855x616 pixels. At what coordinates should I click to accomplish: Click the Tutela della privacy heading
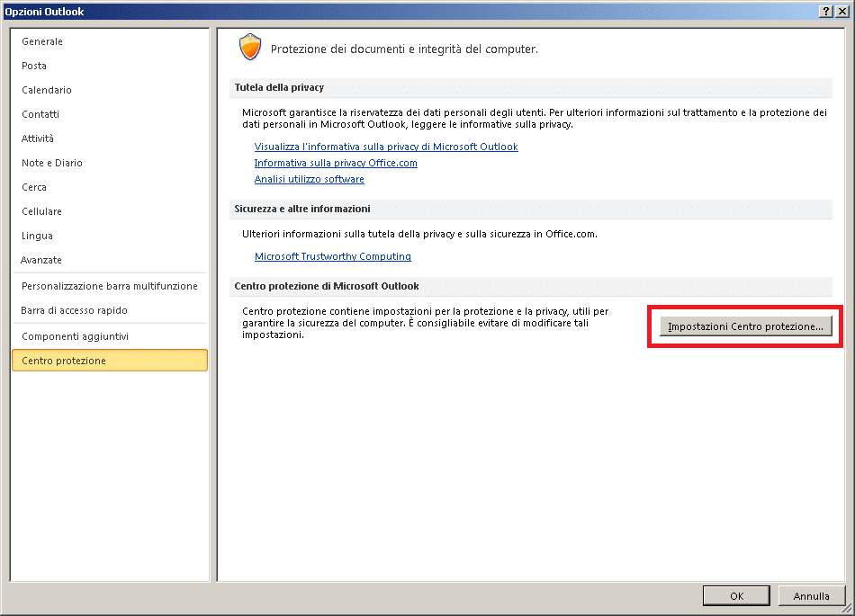[x=279, y=88]
